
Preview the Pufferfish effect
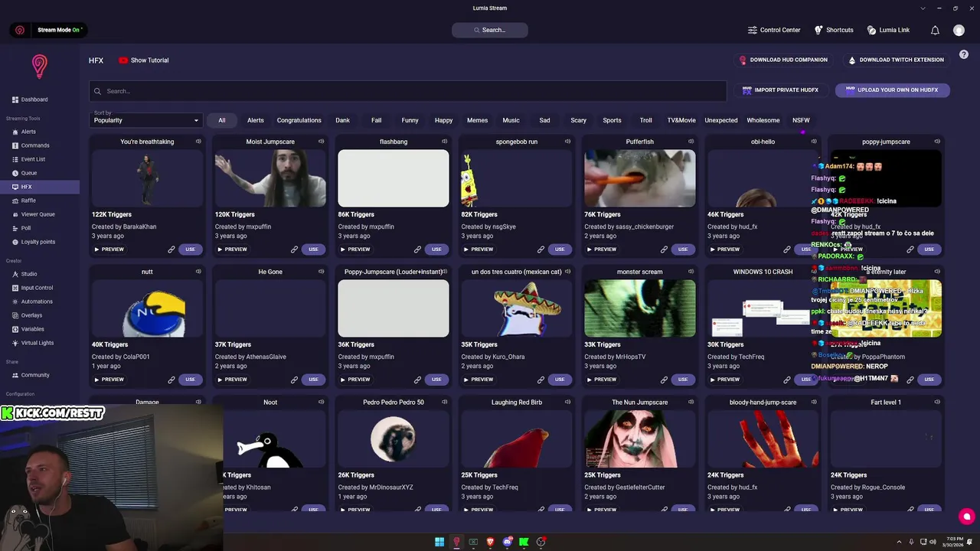tap(601, 249)
